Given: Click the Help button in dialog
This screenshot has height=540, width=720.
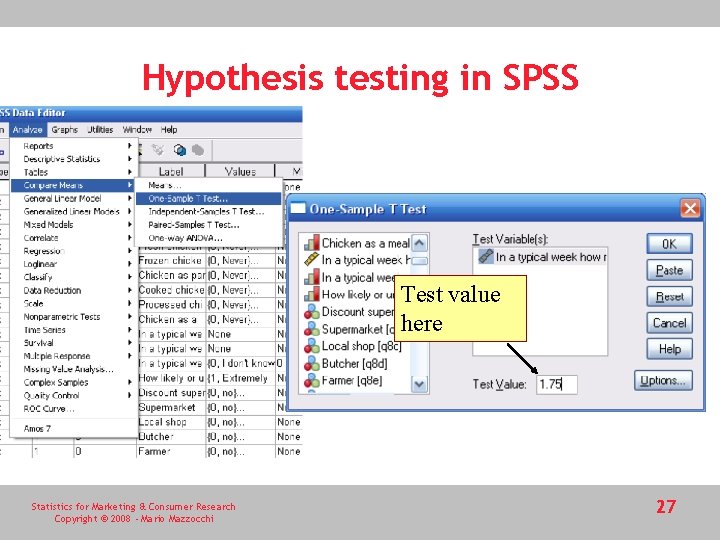Looking at the screenshot, I should (x=669, y=349).
